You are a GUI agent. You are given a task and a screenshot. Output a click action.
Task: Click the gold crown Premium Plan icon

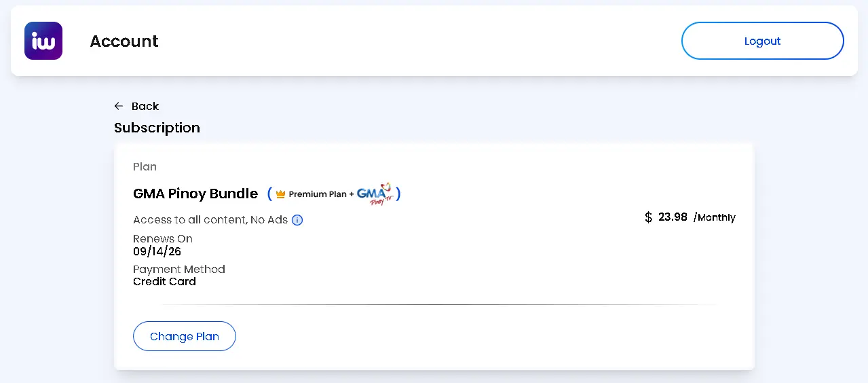tap(280, 194)
